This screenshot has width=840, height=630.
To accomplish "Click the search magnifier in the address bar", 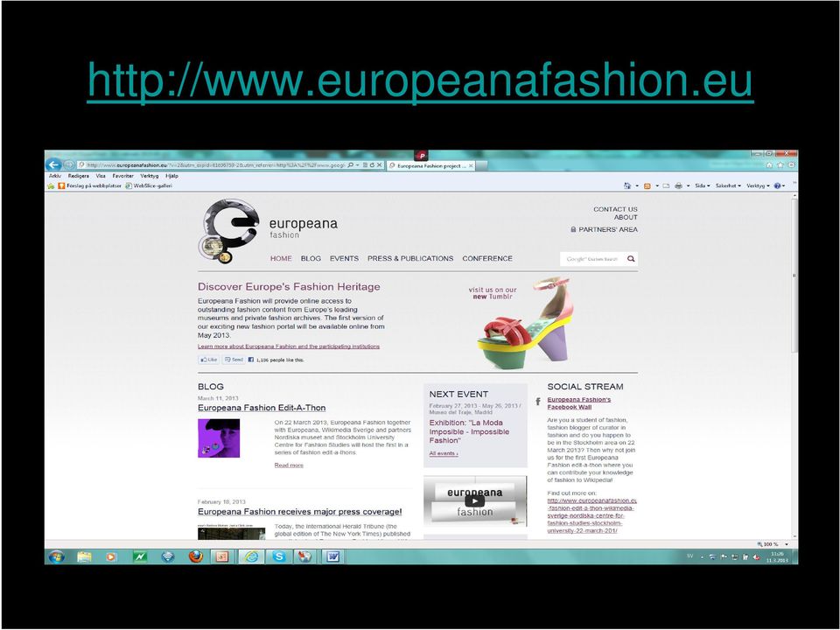I will click(x=350, y=165).
